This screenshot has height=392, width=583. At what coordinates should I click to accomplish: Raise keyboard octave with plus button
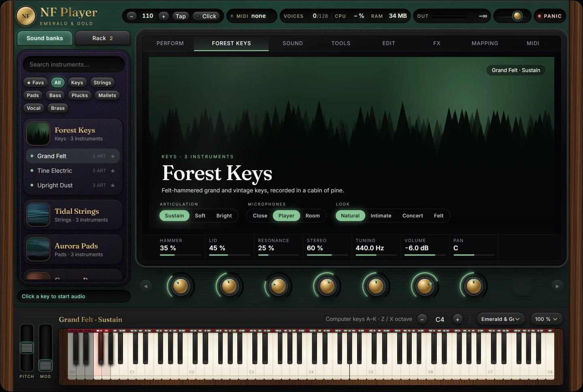click(457, 319)
